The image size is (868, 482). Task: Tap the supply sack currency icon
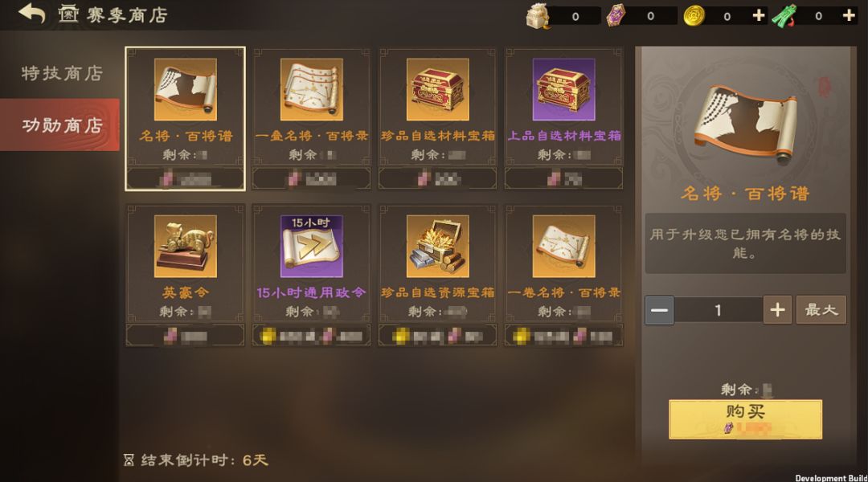click(x=538, y=15)
